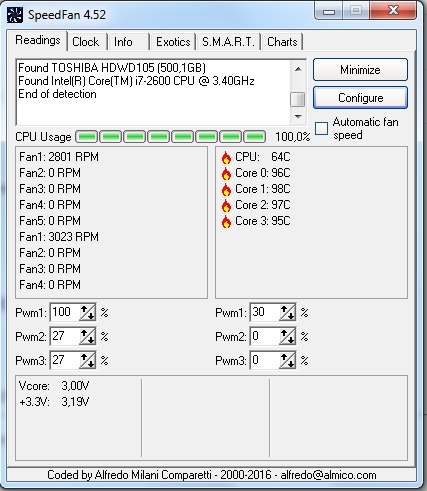This screenshot has width=427, height=491.
Task: Switch to the Charts tab
Action: [x=282, y=42]
